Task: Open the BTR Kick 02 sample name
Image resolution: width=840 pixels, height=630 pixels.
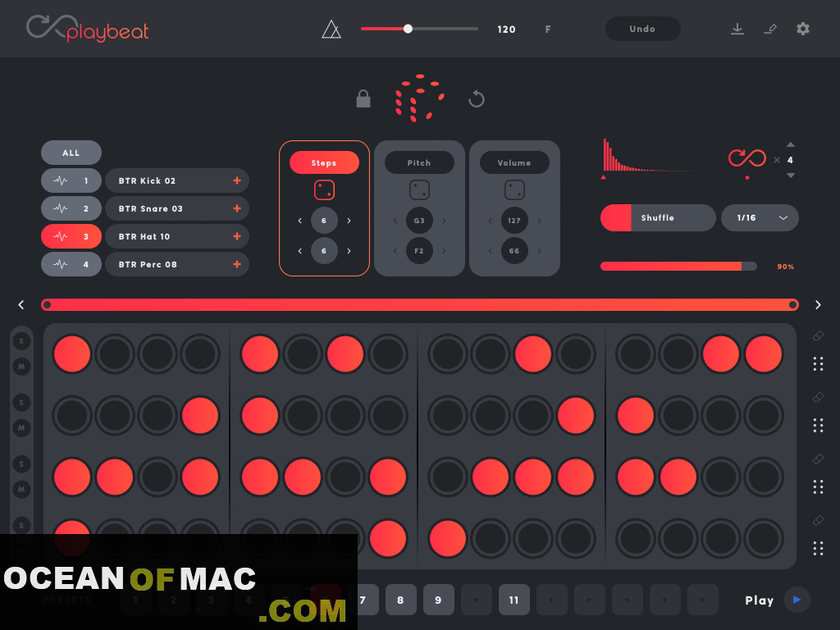Action: click(x=148, y=181)
